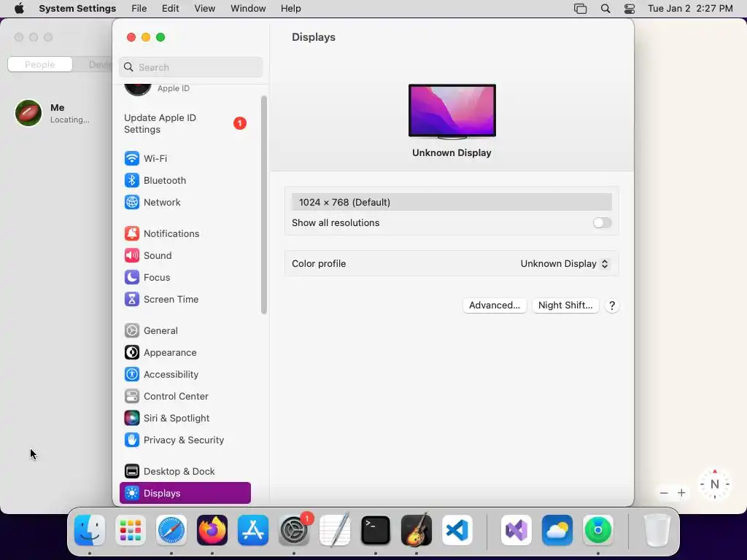Click the sidebar scrollbar
The image size is (747, 560).
click(x=264, y=205)
